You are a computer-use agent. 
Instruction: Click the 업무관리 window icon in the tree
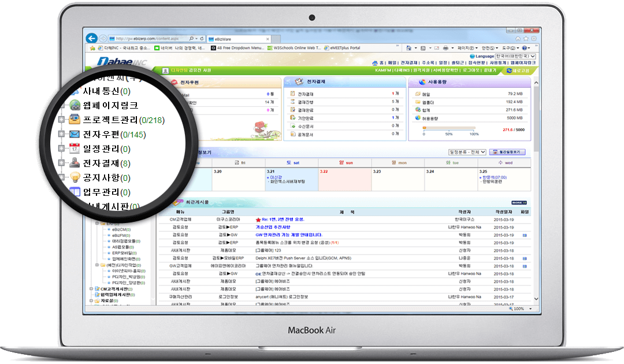point(75,192)
